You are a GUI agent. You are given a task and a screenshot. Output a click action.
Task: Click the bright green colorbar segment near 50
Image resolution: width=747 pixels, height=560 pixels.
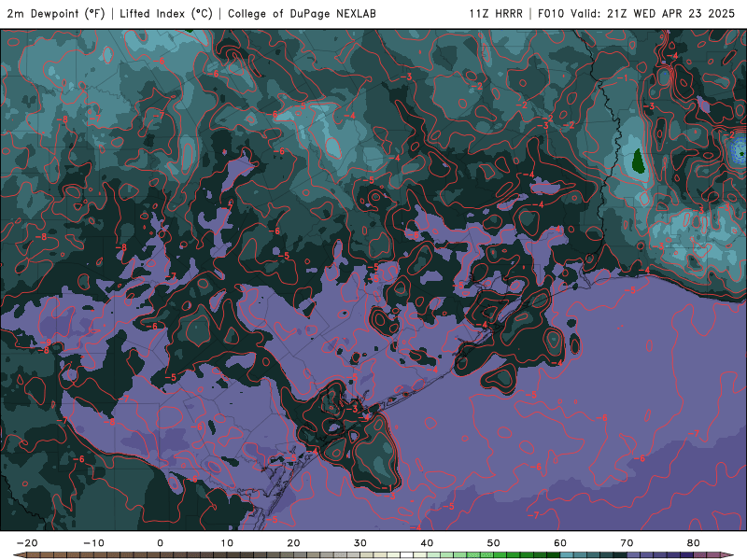pyautogui.click(x=486, y=555)
